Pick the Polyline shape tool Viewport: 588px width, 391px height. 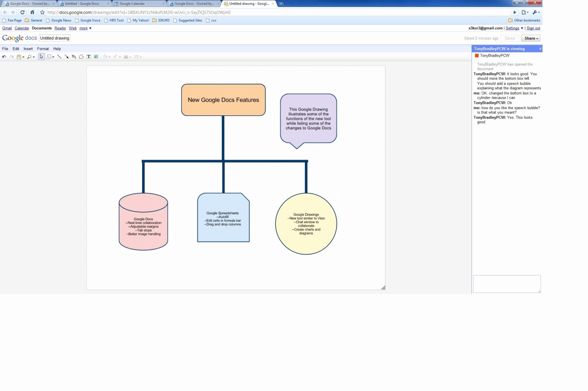[81, 57]
